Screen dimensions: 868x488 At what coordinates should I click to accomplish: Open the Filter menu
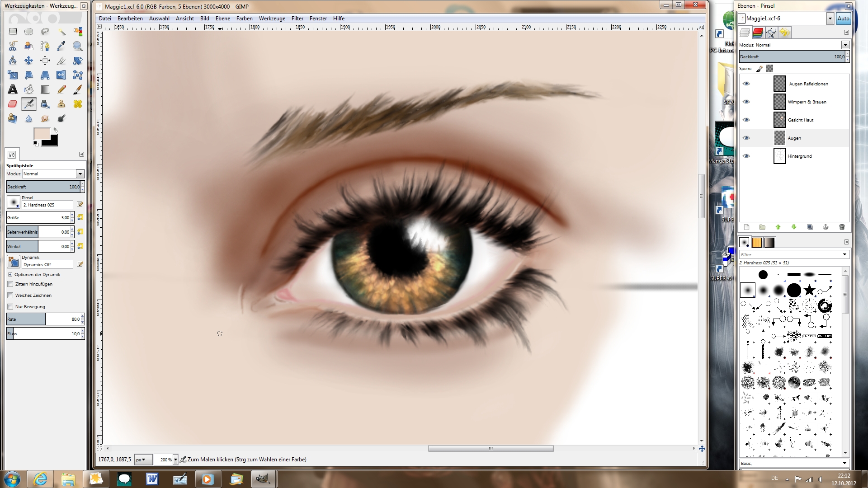(297, 19)
